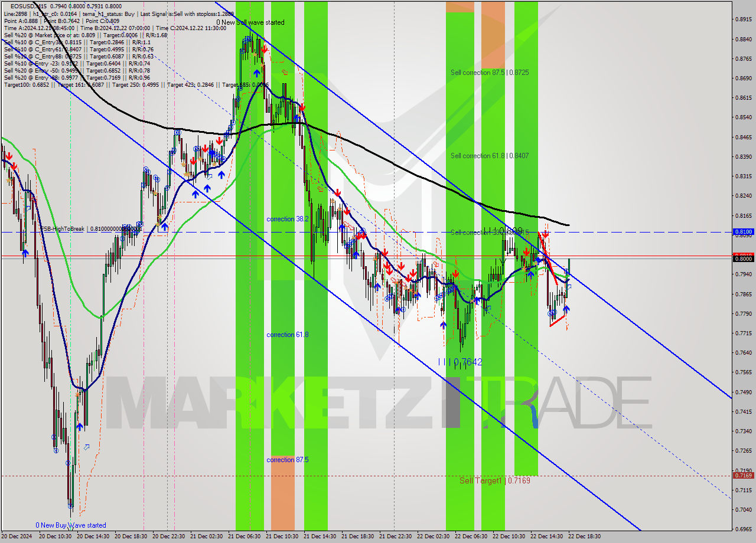Select the 0.7490 price axis value
Screen dimensions: 756x543
[743, 392]
